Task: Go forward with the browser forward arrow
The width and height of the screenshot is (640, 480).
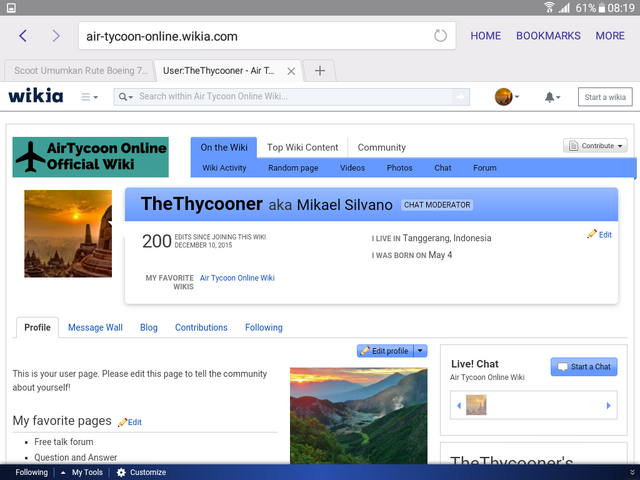Action: [x=56, y=36]
